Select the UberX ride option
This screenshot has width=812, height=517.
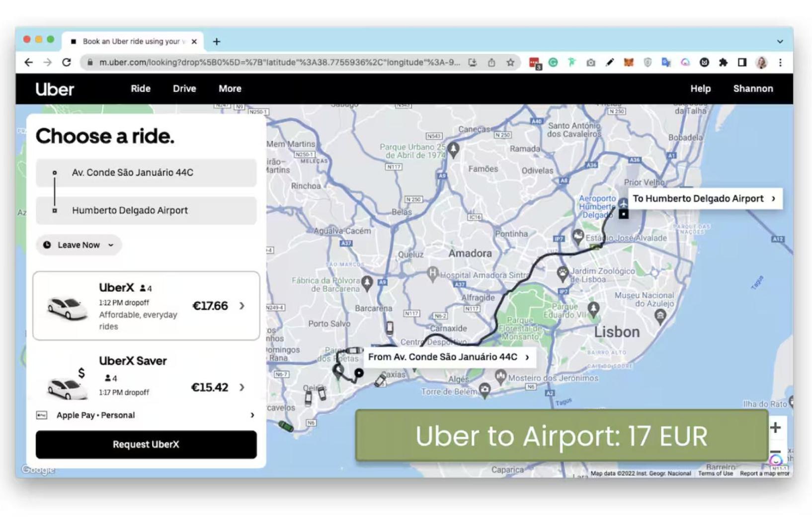click(x=146, y=306)
